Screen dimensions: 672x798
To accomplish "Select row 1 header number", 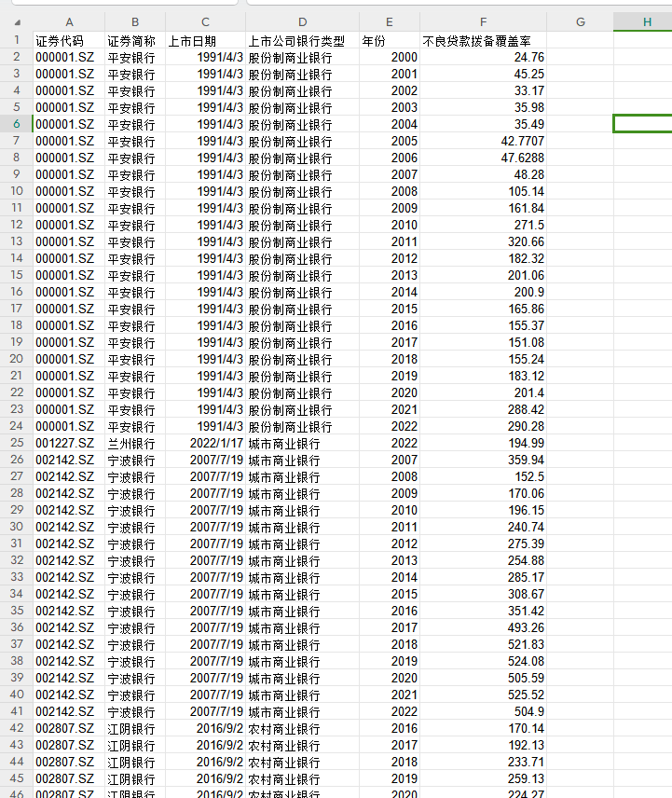I will (x=17, y=40).
